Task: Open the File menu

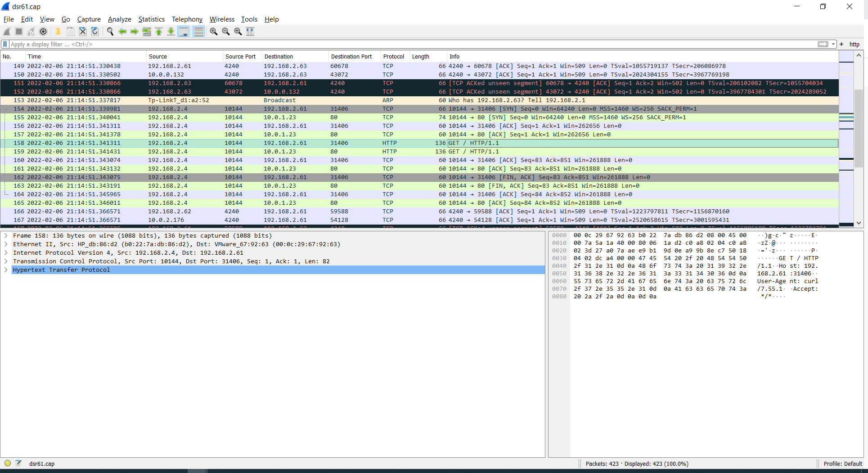Action: click(9, 19)
